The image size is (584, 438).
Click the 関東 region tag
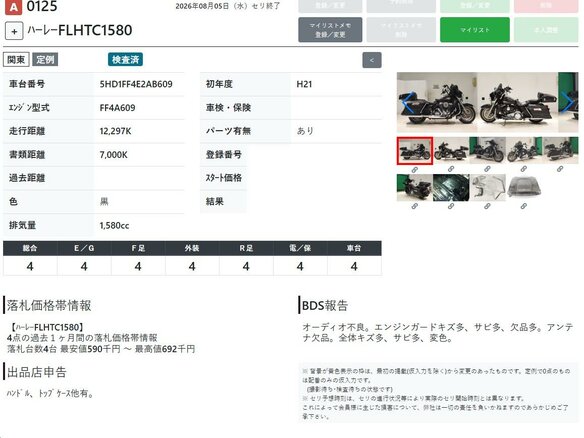[16, 60]
